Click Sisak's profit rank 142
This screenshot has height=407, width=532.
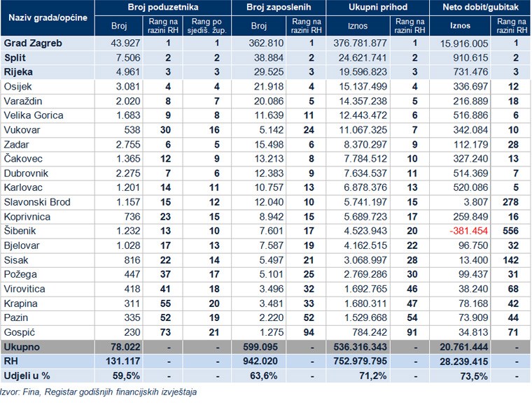pyautogui.click(x=510, y=260)
